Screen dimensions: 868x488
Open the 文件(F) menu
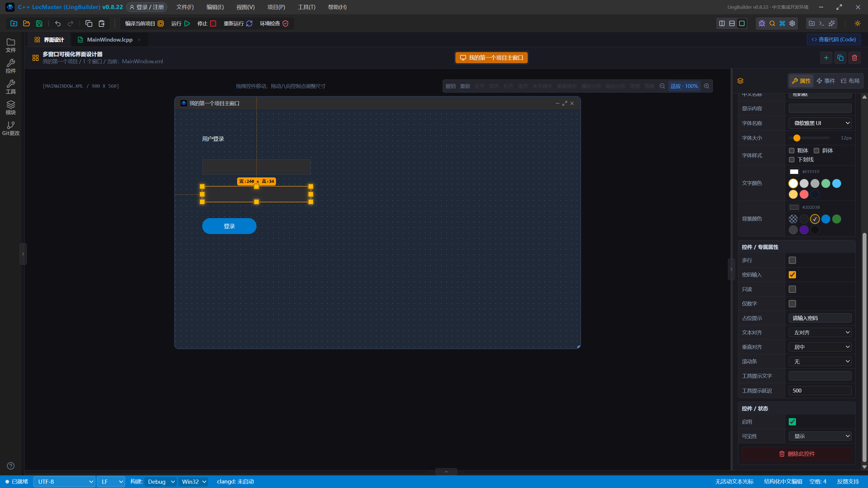tap(185, 7)
